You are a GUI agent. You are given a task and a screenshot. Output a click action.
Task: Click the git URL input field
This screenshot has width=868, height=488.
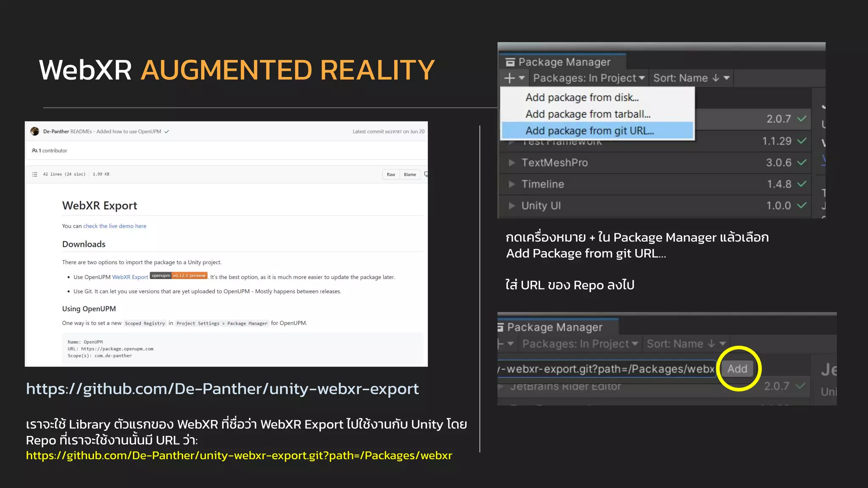pos(606,369)
